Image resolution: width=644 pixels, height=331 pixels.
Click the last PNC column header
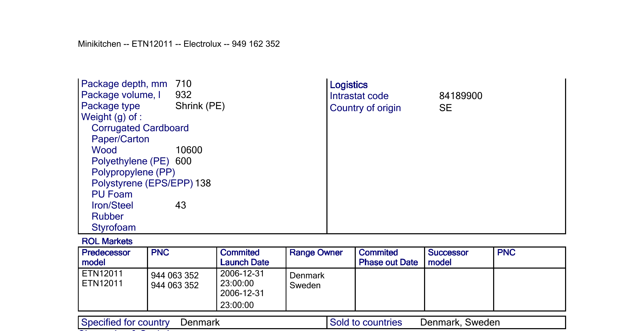pos(506,252)
